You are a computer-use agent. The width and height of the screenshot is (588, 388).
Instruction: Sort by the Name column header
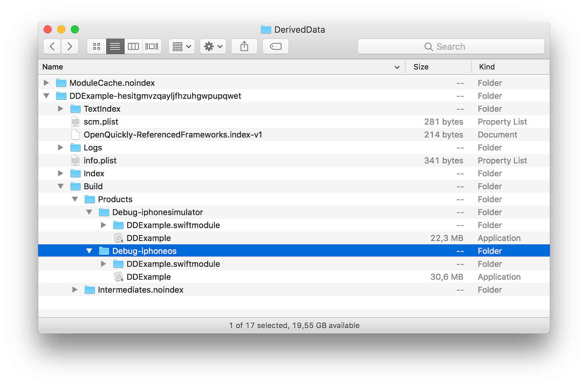click(x=222, y=67)
